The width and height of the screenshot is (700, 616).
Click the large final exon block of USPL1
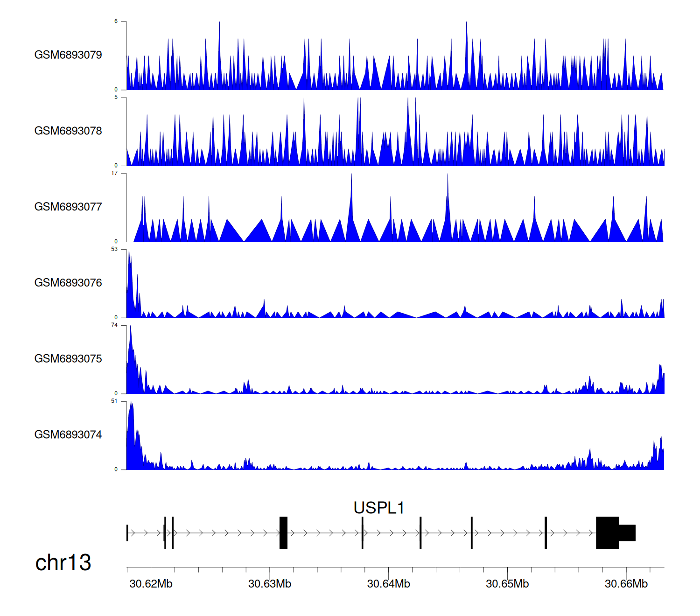coord(607,533)
